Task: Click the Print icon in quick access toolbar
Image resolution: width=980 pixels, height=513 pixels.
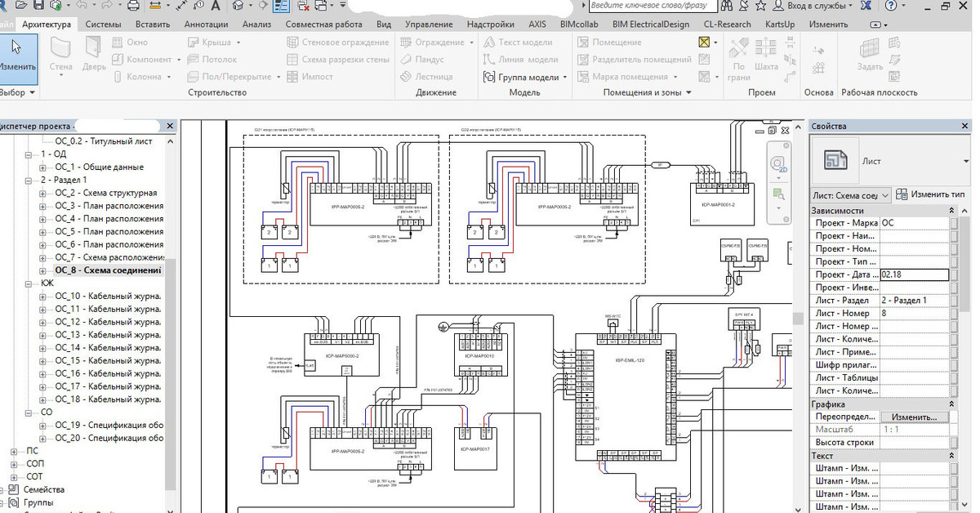Action: coord(132,7)
